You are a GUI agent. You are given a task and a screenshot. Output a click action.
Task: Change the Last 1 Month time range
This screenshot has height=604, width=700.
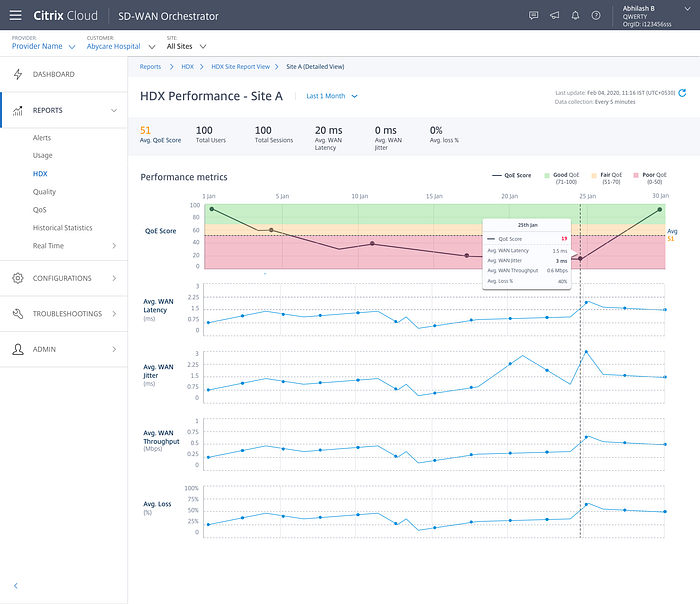(332, 96)
